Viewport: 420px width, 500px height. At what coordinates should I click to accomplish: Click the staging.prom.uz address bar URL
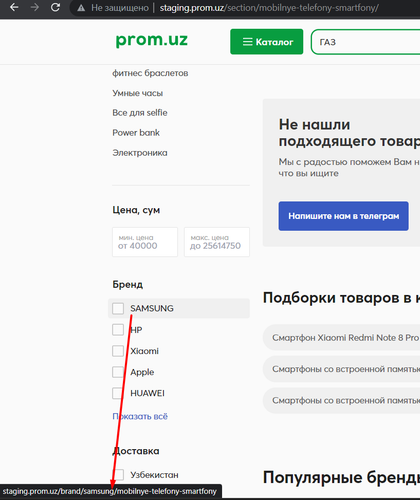[269, 8]
